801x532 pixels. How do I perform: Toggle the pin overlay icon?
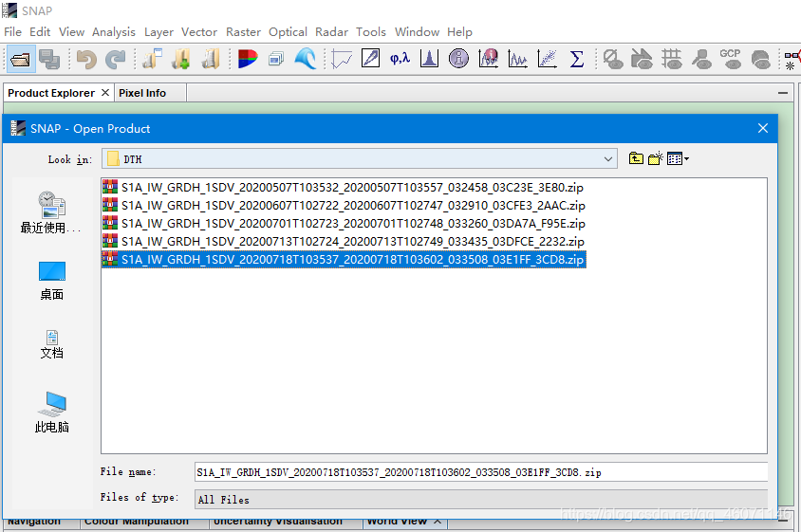[x=701, y=59]
